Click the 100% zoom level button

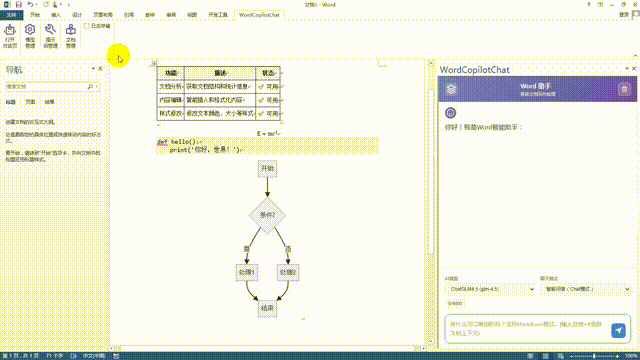click(x=632, y=356)
